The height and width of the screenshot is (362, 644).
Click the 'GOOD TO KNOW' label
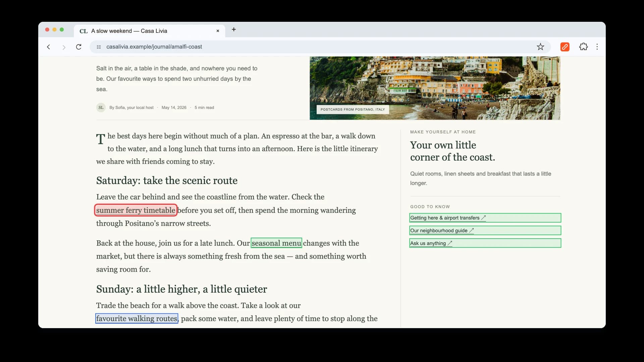pyautogui.click(x=430, y=207)
